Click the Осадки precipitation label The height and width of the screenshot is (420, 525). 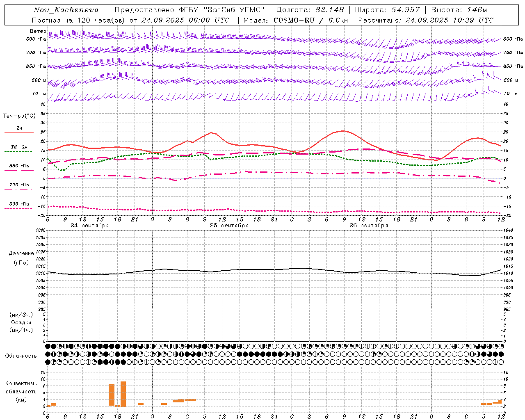(x=21, y=322)
